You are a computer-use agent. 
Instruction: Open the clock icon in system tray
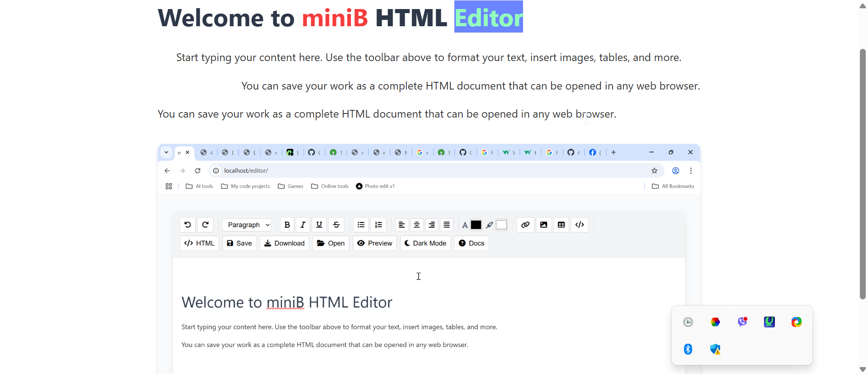(x=688, y=322)
